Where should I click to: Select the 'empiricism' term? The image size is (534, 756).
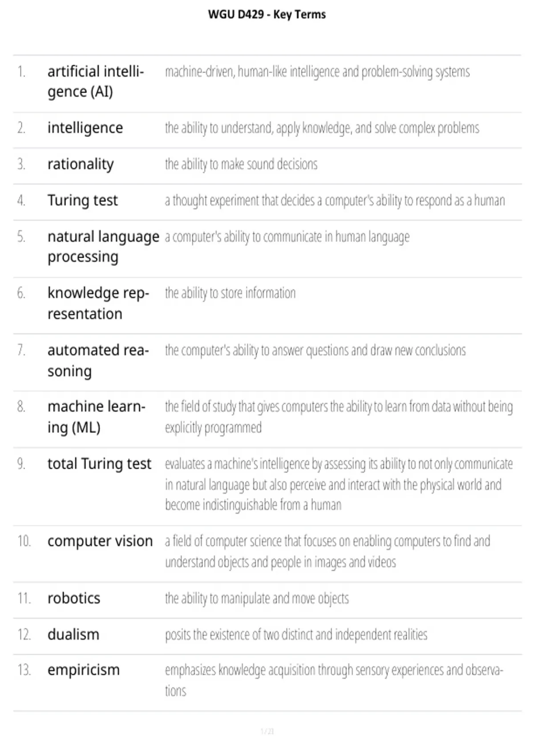84,670
